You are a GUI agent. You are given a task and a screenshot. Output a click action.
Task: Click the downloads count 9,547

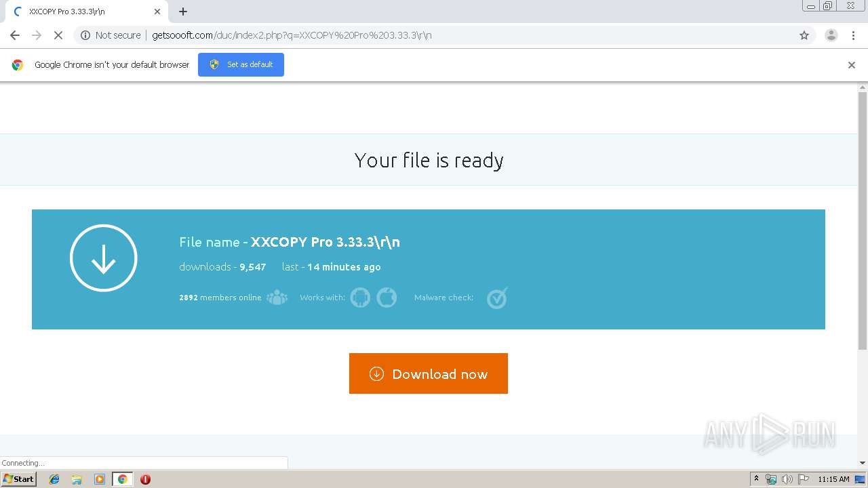click(252, 267)
